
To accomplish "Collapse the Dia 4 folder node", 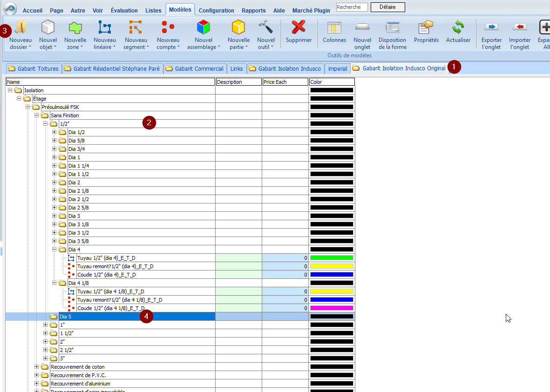I will (54, 250).
